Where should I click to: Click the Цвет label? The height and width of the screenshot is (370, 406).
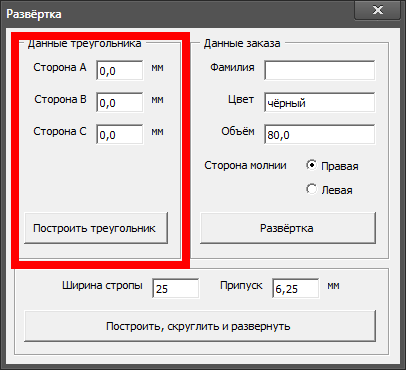pos(241,99)
